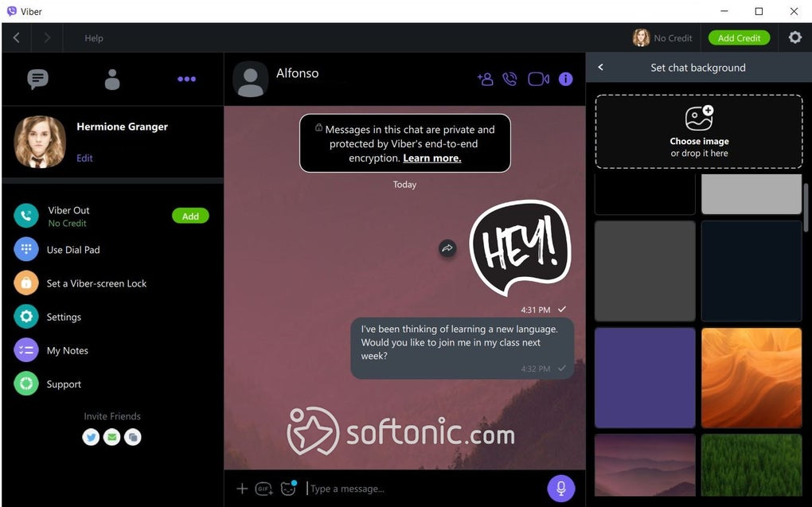This screenshot has height=507, width=812.
Task: Click Hermione Granger profile picture
Action: pos(40,142)
